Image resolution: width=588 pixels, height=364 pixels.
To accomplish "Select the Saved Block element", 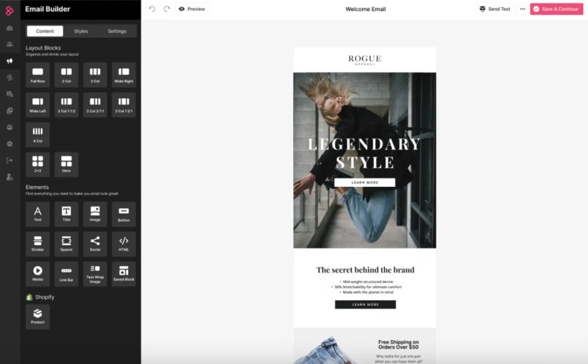I will tap(124, 274).
